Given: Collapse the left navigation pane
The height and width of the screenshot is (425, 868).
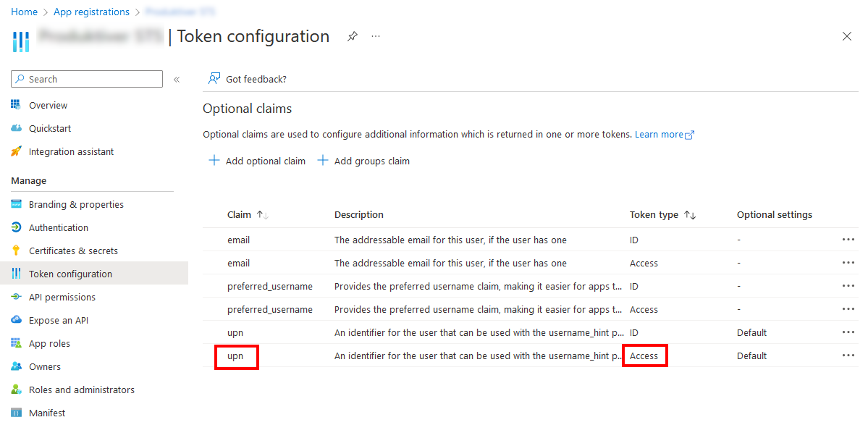Looking at the screenshot, I should coord(176,80).
